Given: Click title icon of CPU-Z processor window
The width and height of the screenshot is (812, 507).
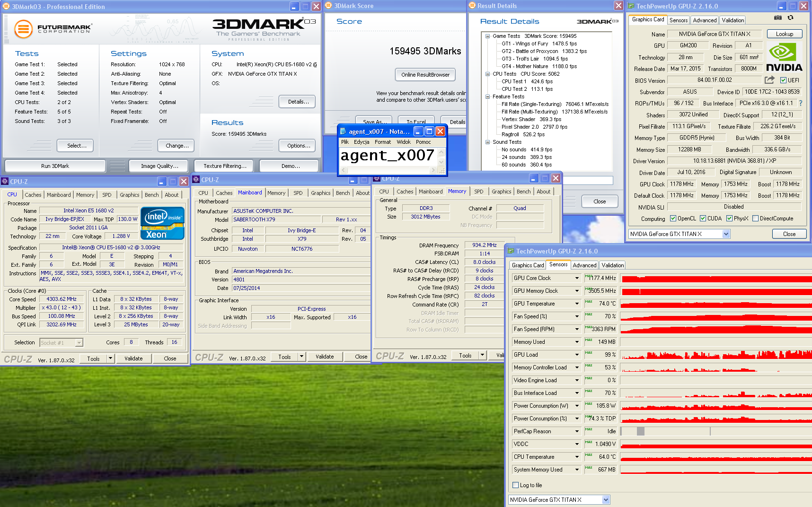Looking at the screenshot, I should click(5, 181).
